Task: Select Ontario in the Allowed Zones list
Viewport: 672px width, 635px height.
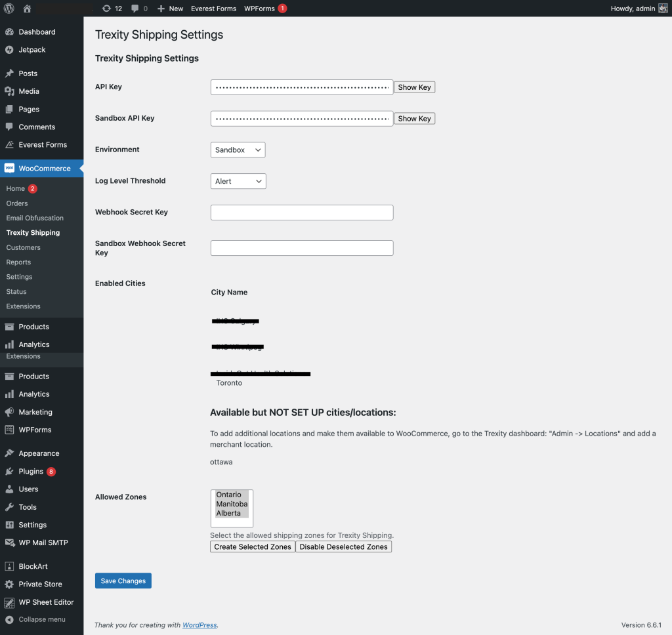Action: (x=232, y=495)
